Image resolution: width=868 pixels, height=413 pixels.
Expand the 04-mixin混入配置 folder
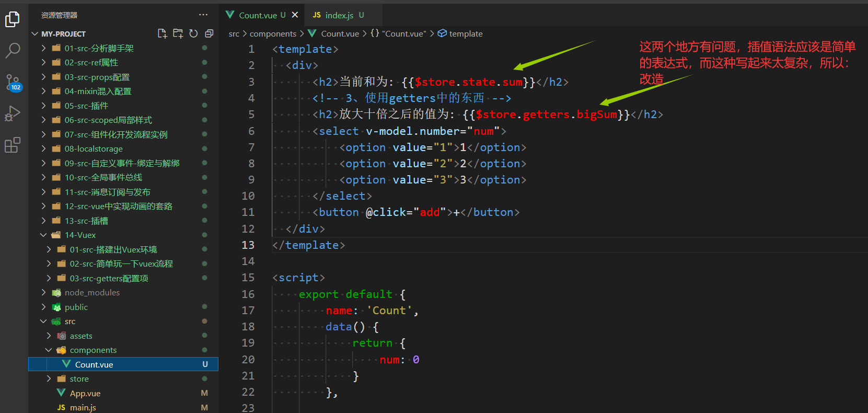click(x=43, y=91)
